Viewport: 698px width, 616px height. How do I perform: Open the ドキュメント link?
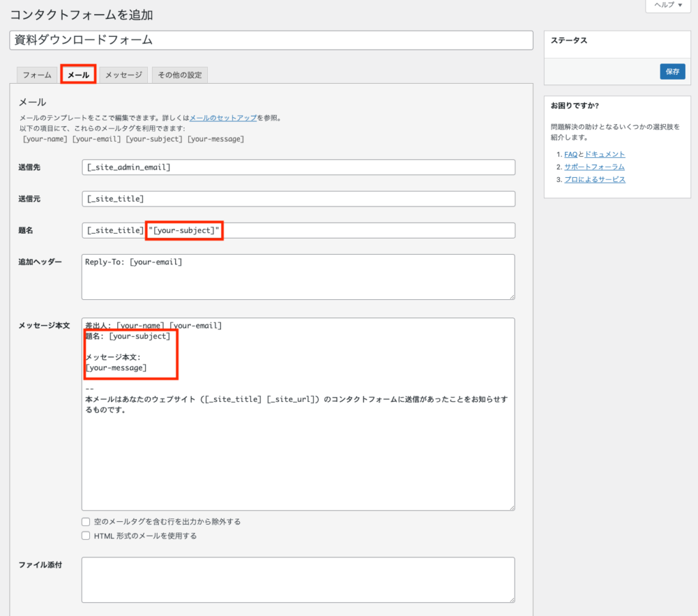point(605,155)
